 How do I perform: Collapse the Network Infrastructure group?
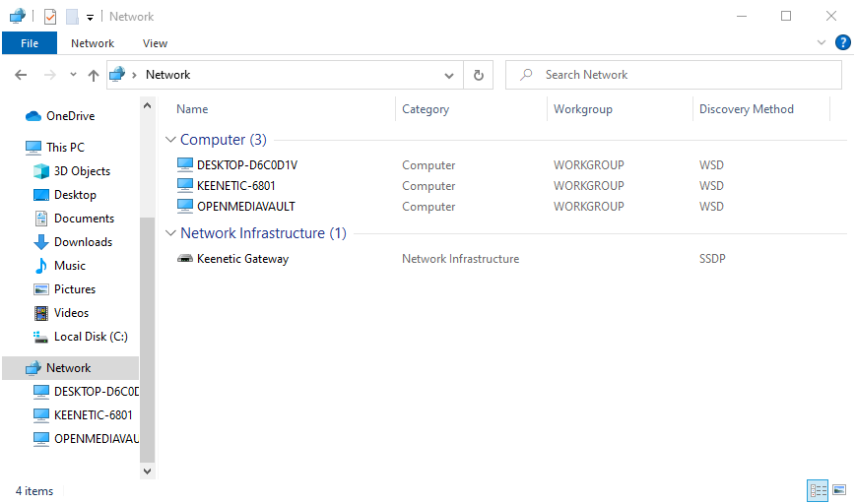tap(171, 233)
